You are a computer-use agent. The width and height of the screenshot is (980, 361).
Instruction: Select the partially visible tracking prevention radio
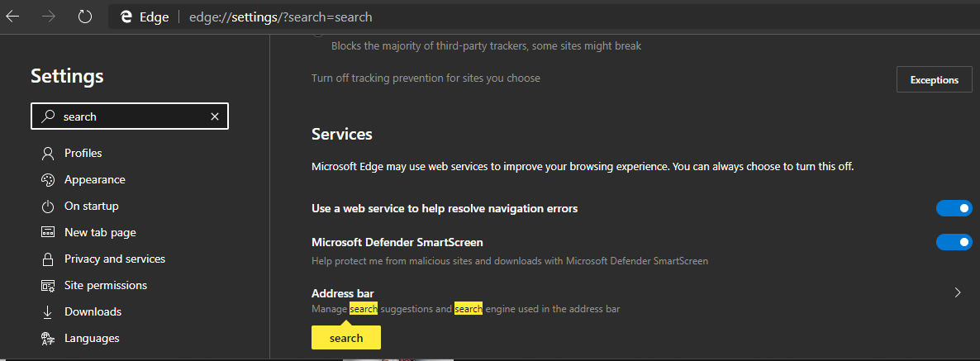[318, 35]
